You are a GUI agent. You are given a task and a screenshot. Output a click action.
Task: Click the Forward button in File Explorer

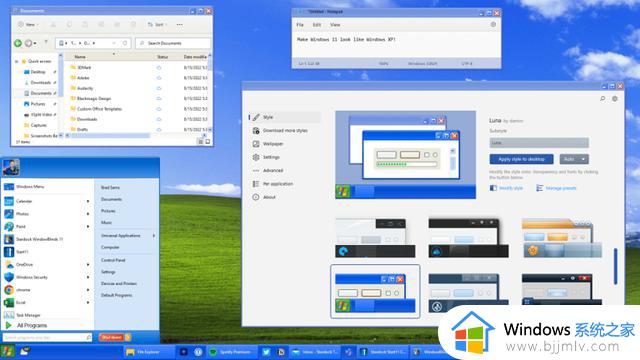coord(29,43)
